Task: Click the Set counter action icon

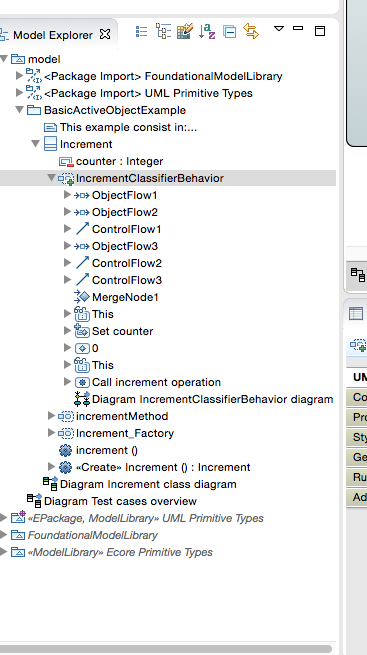Action: [x=82, y=331]
